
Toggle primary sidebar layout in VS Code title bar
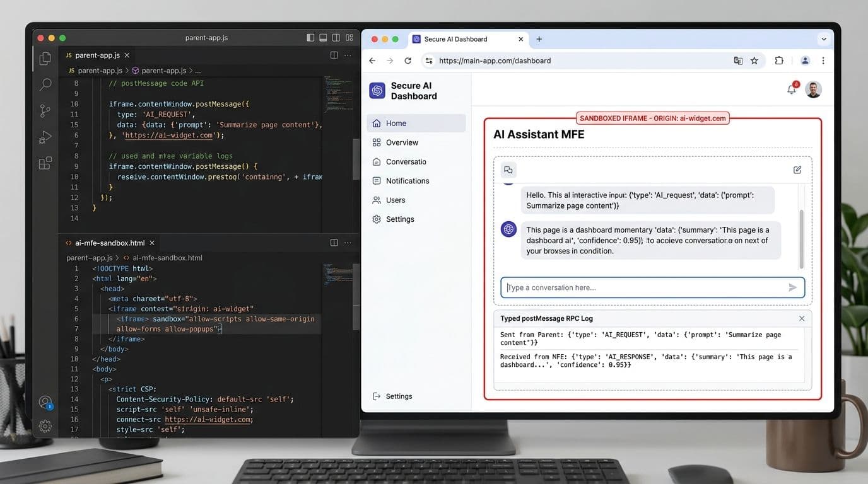coord(310,38)
